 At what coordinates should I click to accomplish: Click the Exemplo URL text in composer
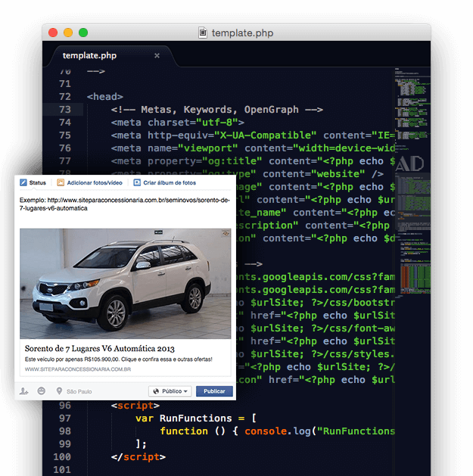tap(125, 204)
